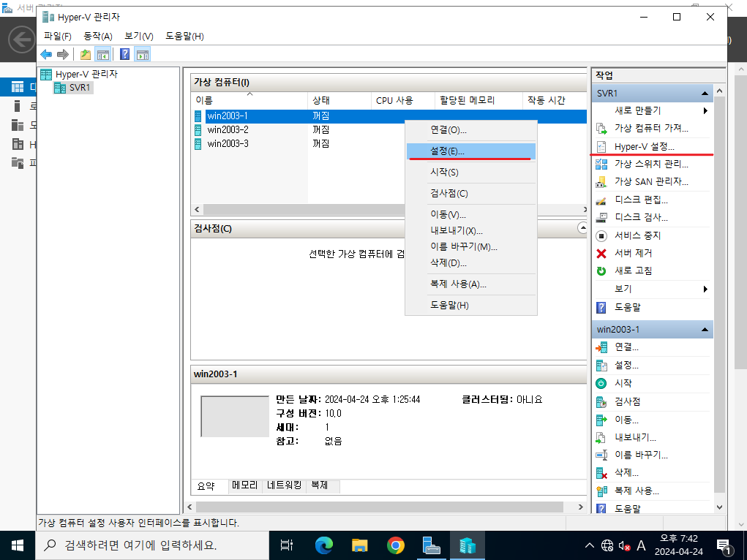The height and width of the screenshot is (560, 747).
Task: Click 서버 제거 red X icon
Action: point(601,254)
